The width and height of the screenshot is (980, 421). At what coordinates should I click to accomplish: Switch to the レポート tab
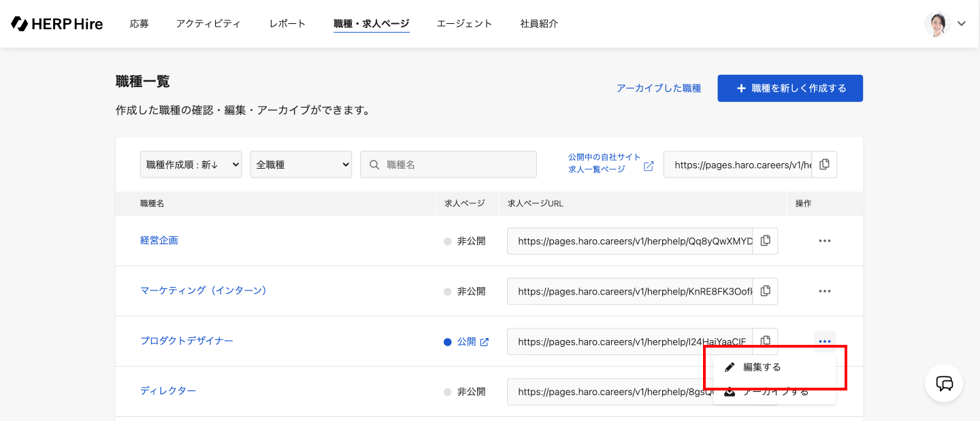[x=287, y=24]
